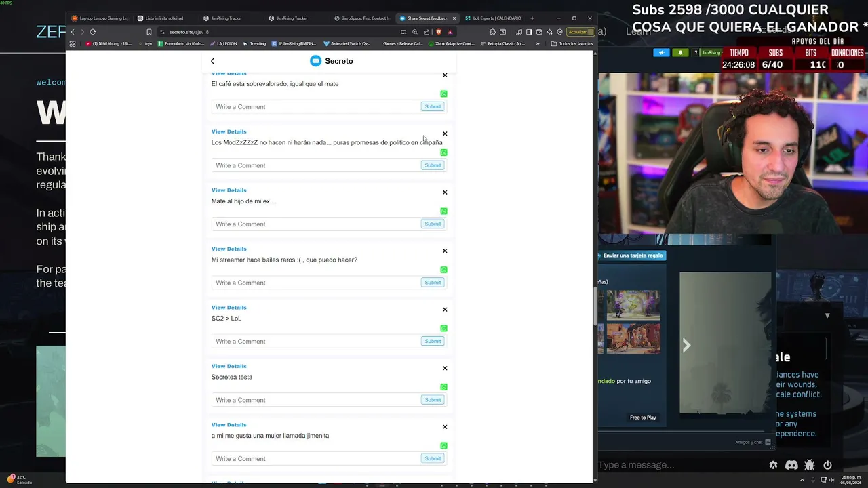Open 'Amigos y chat' in Steam window
The width and height of the screenshot is (868, 488).
[753, 443]
